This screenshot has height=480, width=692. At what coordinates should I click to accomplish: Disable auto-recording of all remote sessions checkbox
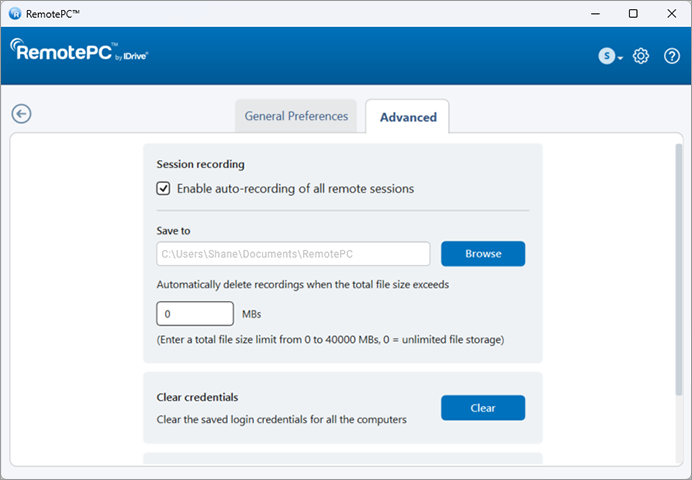tap(164, 188)
